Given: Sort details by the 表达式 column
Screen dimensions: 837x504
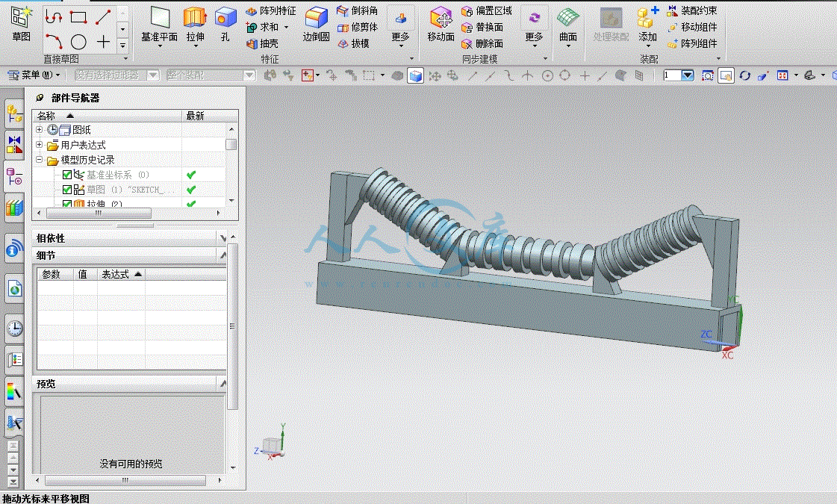Looking at the screenshot, I should click(121, 275).
